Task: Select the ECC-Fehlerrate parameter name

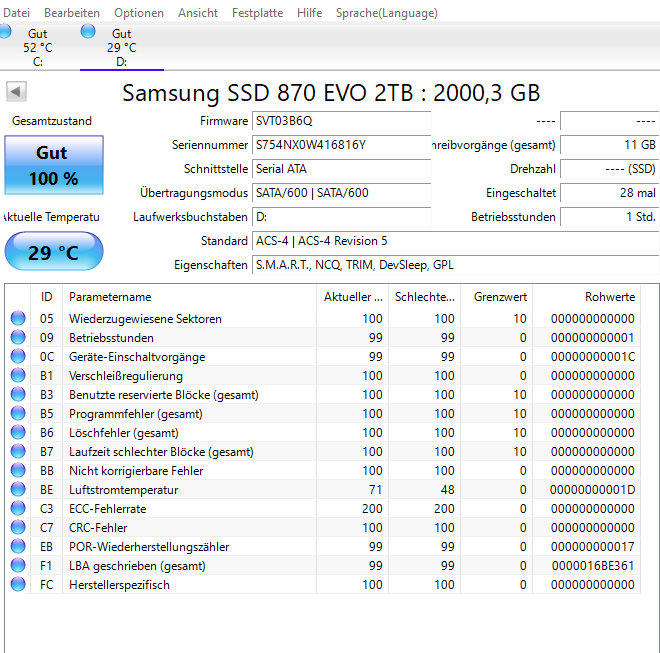Action: 107,509
